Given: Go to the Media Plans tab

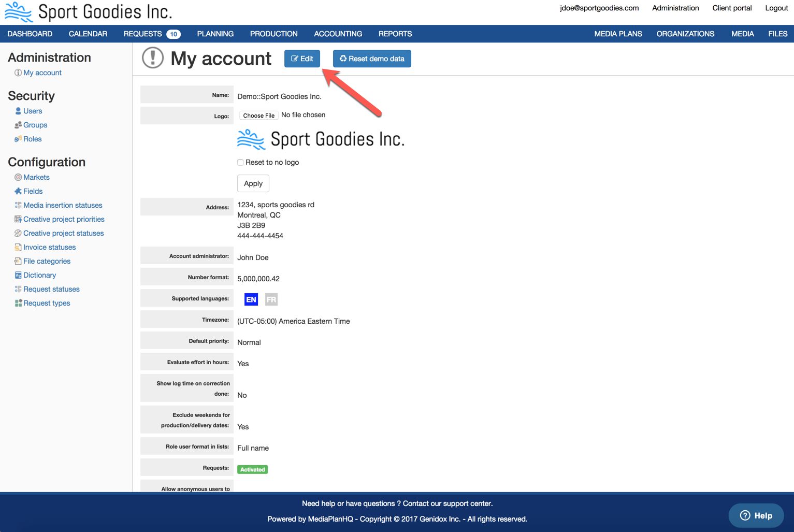Looking at the screenshot, I should pos(618,34).
